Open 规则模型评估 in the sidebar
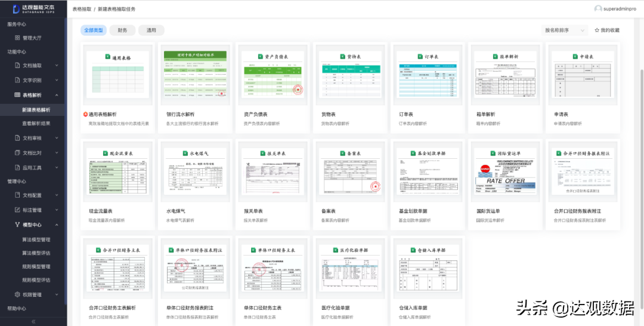 pyautogui.click(x=36, y=280)
